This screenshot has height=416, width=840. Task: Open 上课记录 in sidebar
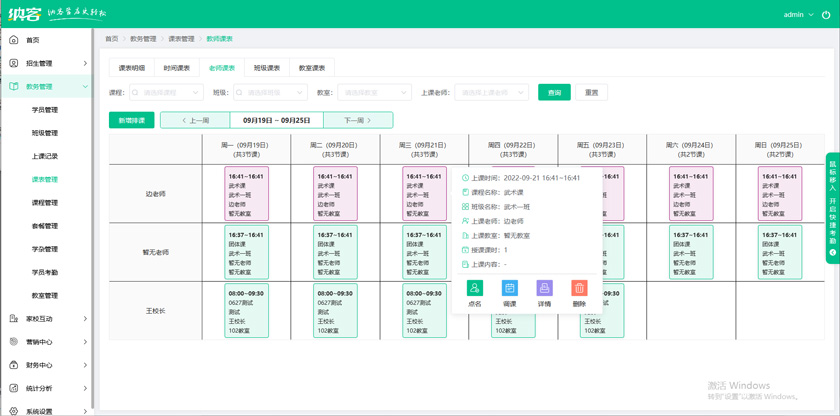pyautogui.click(x=45, y=156)
